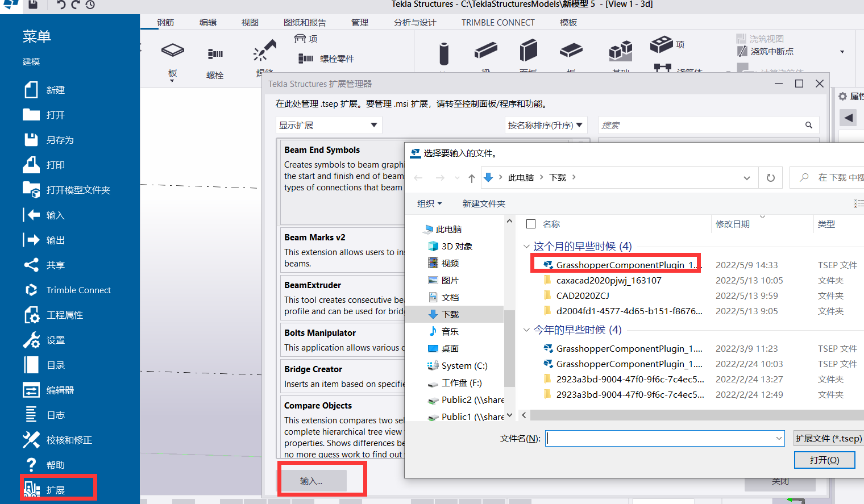Click the 扩展 extensions icon
The image size is (864, 504).
point(32,489)
